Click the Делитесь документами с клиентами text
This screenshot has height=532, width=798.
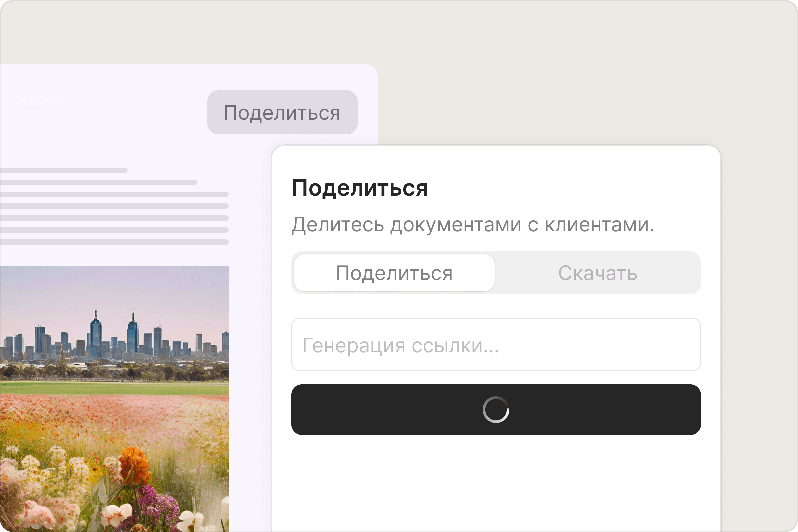point(472,225)
